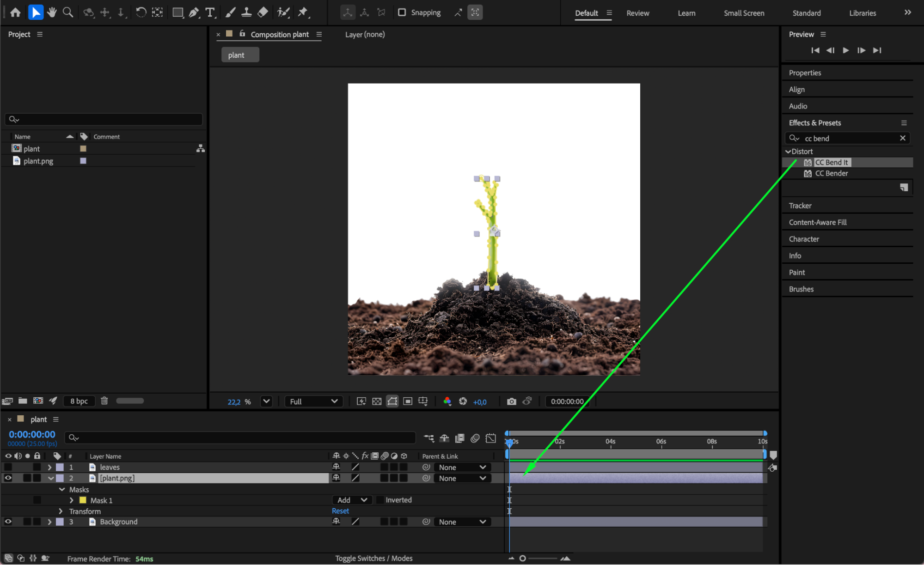Hide the Background layer
The height and width of the screenshot is (565, 924).
click(8, 522)
